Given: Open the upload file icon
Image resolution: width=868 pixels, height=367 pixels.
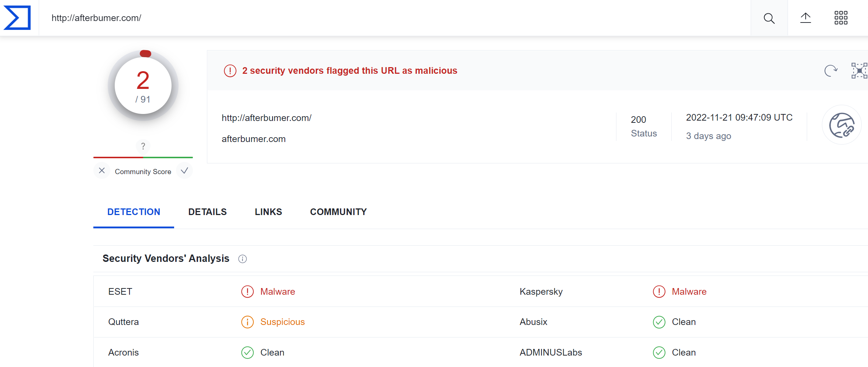Looking at the screenshot, I should click(x=805, y=18).
